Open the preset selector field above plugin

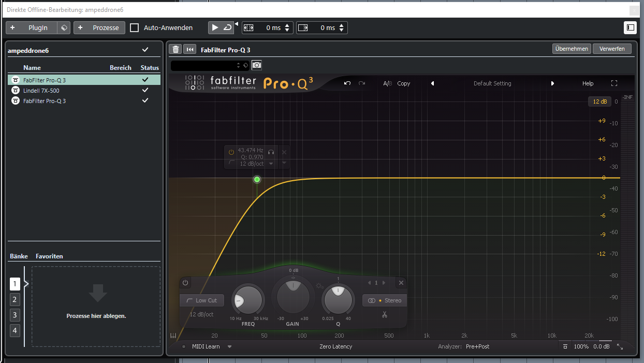pos(210,65)
